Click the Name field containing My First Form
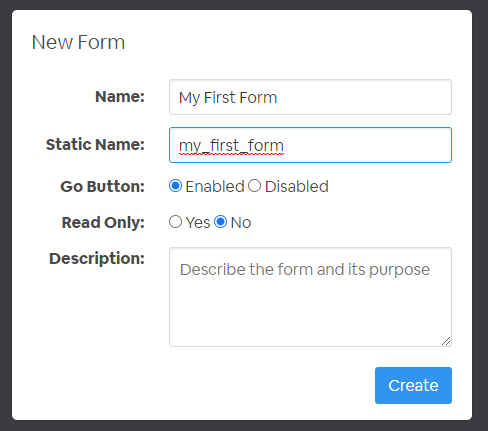 tap(310, 97)
